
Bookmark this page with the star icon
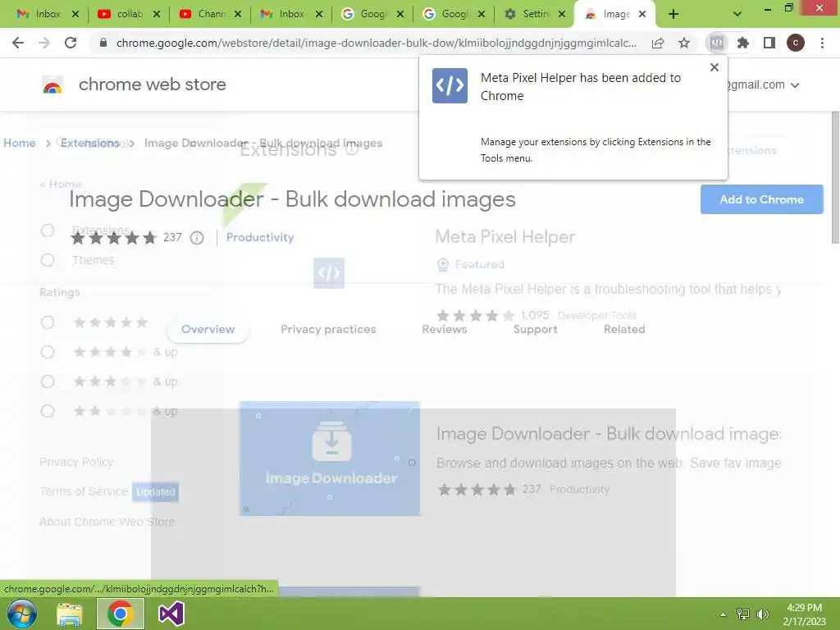684,43
